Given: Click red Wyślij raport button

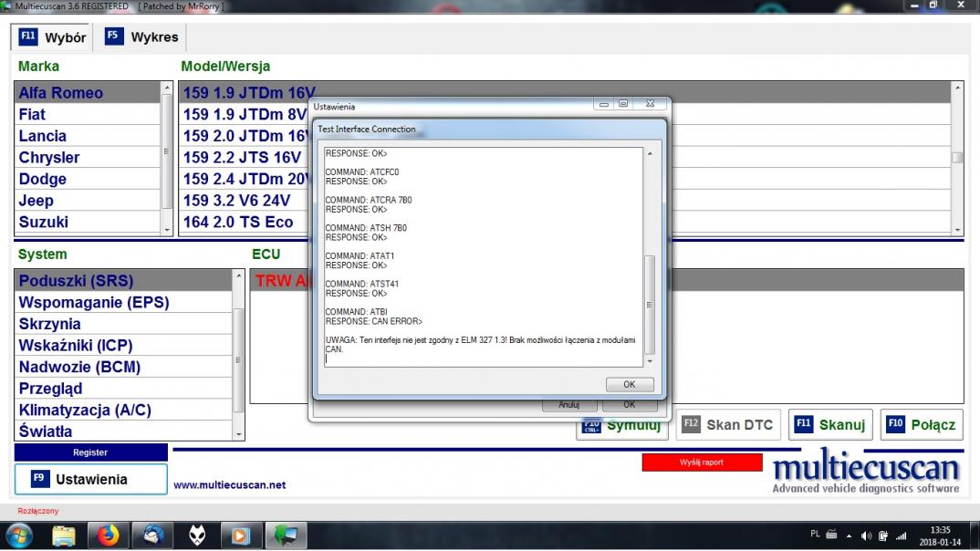Looking at the screenshot, I should 702,463.
